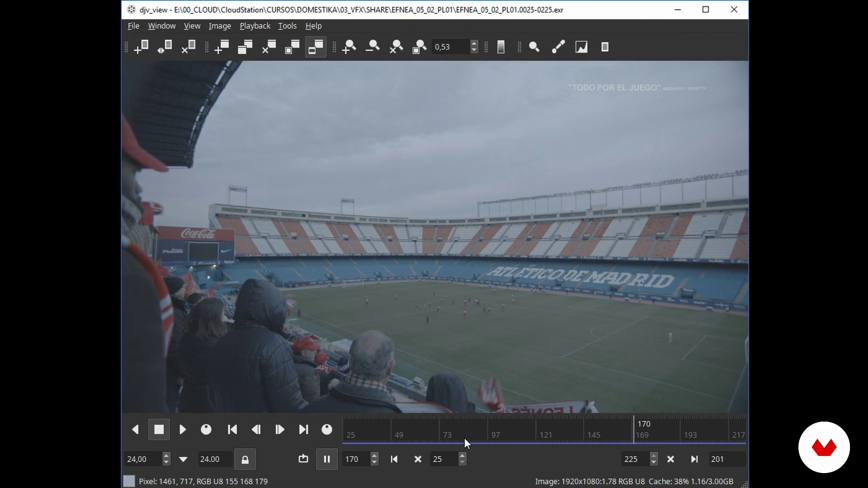Increment the current frame 170 spinner

[374, 455]
